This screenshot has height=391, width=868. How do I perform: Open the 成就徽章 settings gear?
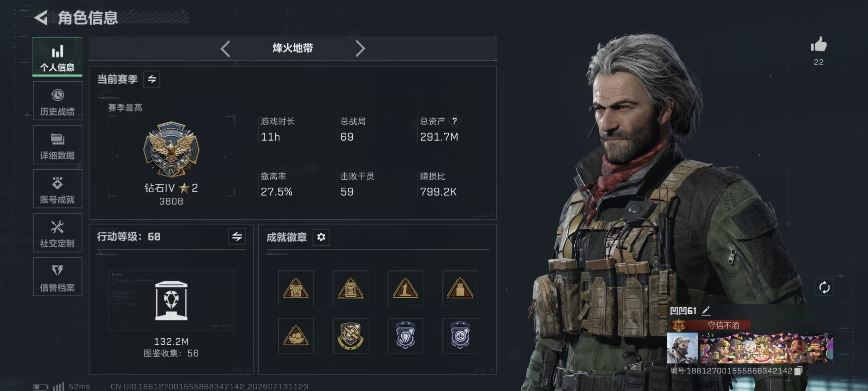(321, 237)
